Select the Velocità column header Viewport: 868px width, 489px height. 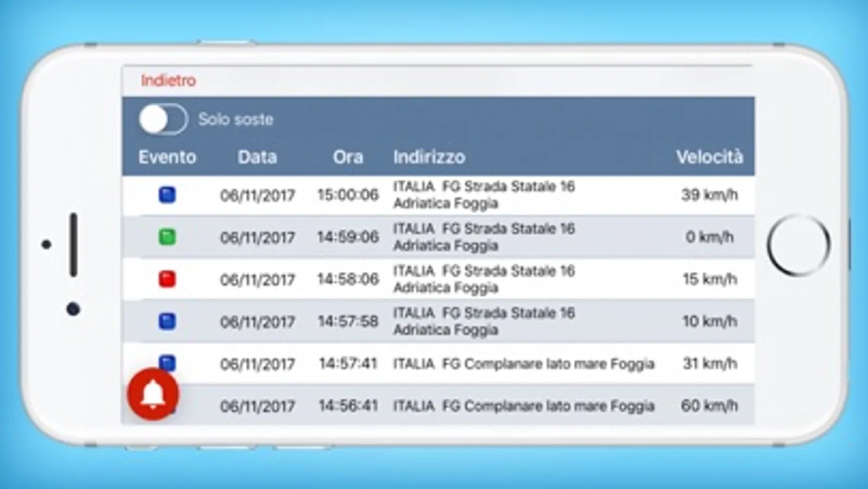(x=709, y=157)
